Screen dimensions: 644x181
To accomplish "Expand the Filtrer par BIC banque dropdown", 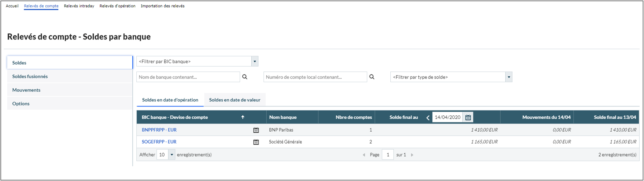I will [255, 61].
